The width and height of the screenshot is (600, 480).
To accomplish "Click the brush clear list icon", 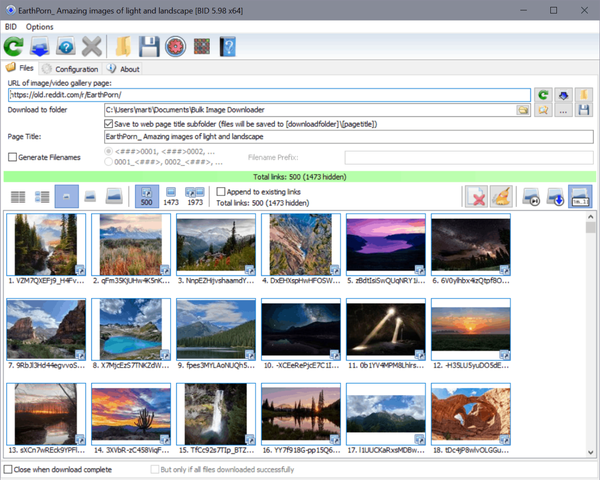I will [x=503, y=197].
